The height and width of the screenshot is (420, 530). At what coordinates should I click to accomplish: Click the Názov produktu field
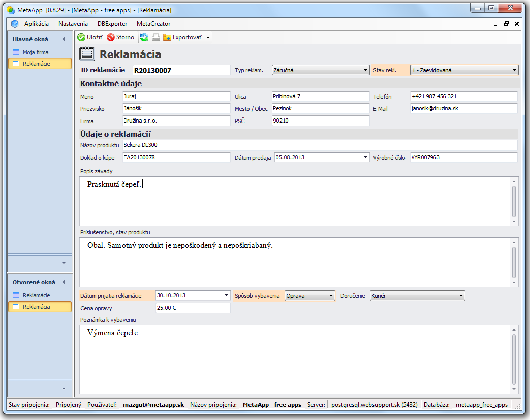[x=320, y=145]
